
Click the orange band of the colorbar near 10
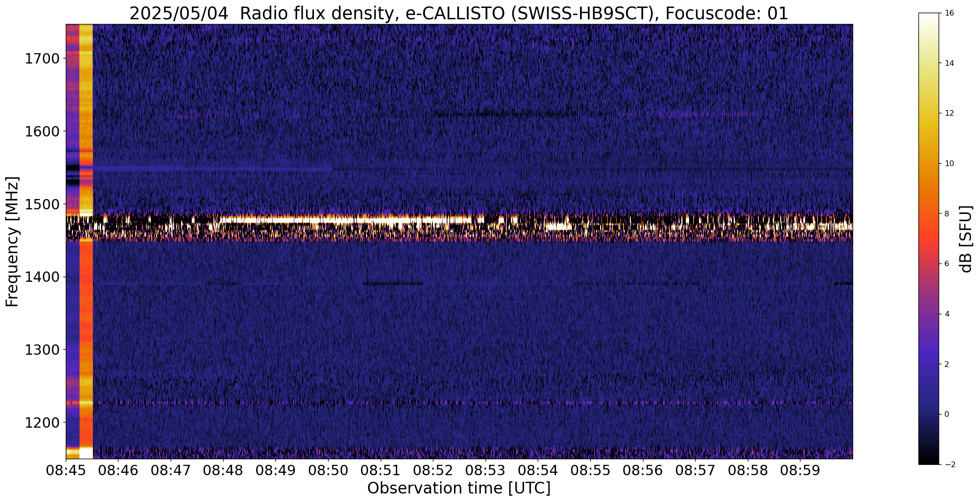(x=929, y=164)
